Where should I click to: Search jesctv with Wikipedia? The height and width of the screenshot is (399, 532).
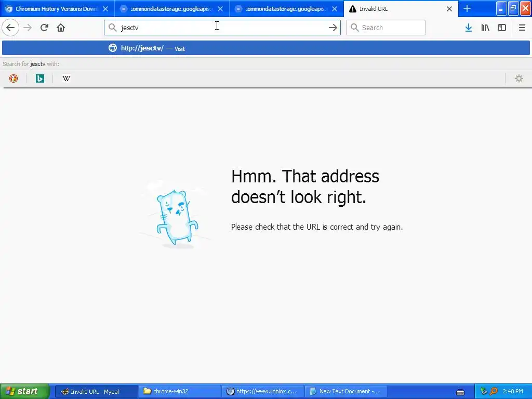pos(66,78)
